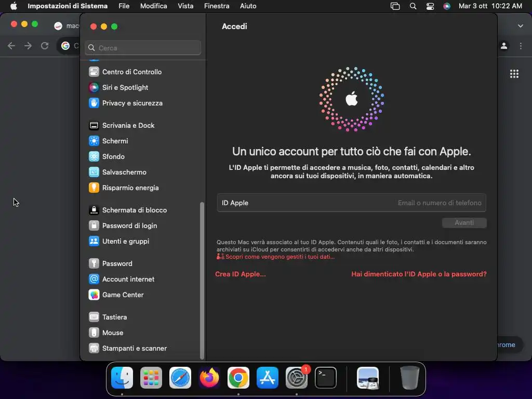The height and width of the screenshot is (399, 532).
Task: Select the Password key icon
Action: pos(94,263)
